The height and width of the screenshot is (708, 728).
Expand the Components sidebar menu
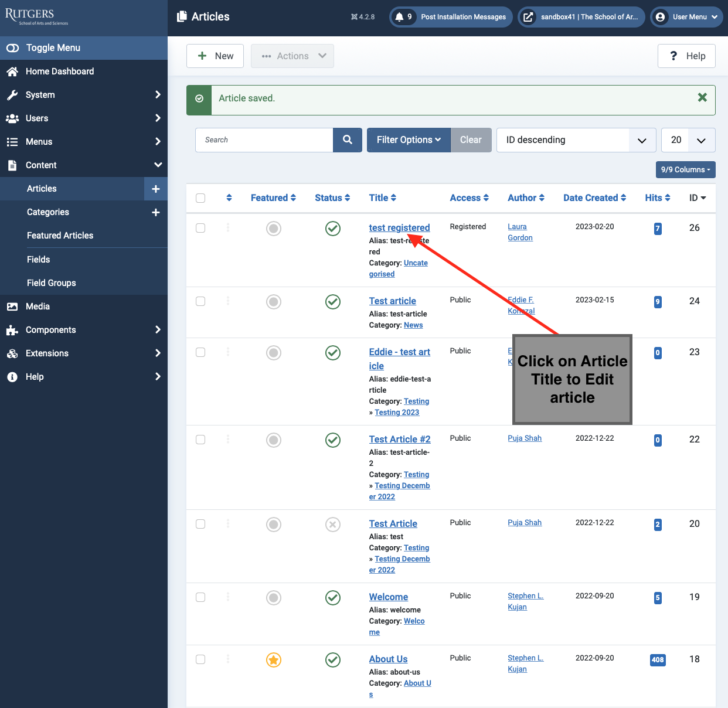(84, 330)
